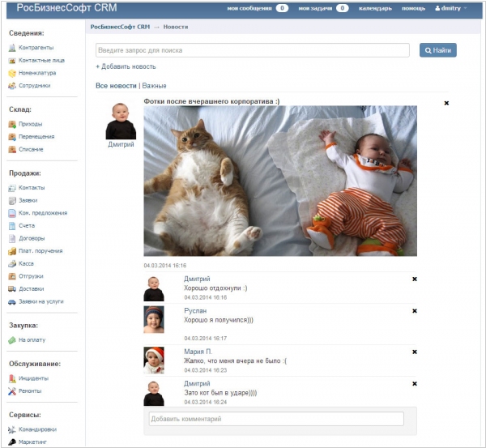Click the Приходы warehouse icon
Viewport: 486px width, 448px height.
pyautogui.click(x=12, y=124)
